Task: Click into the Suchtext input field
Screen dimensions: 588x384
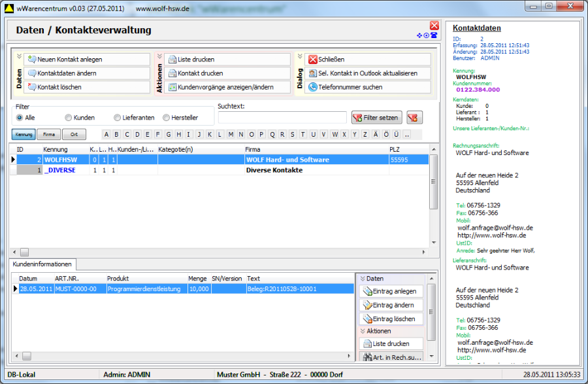Action: point(282,118)
